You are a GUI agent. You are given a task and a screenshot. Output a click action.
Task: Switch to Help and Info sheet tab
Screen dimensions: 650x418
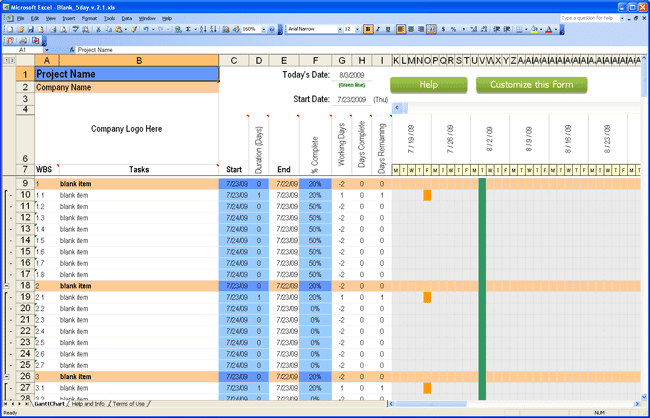pos(88,404)
